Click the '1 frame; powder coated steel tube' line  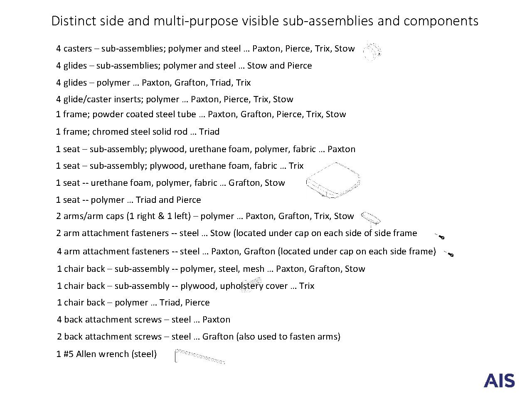point(201,114)
